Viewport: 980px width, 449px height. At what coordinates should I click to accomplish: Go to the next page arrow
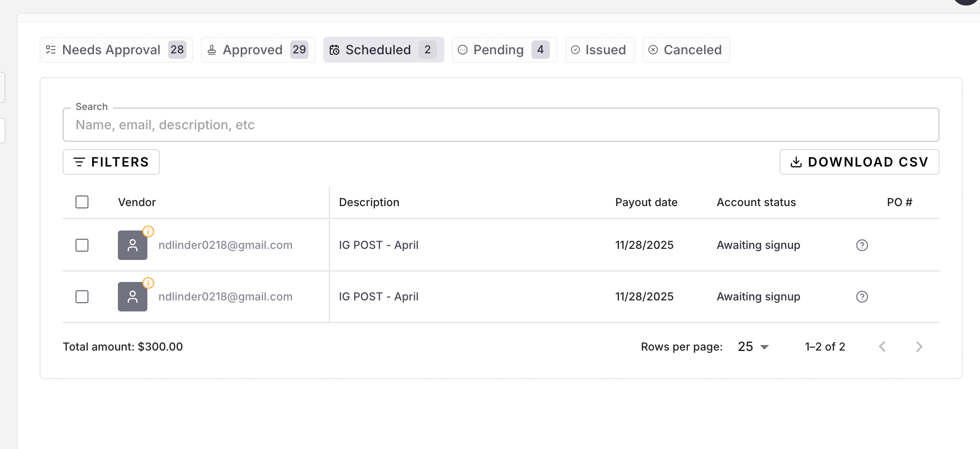919,347
